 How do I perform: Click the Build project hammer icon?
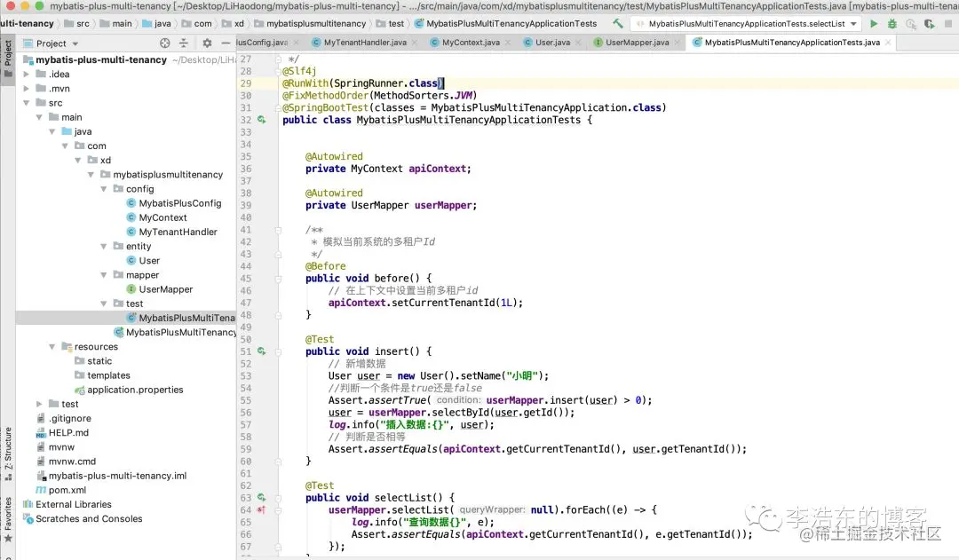(618, 23)
